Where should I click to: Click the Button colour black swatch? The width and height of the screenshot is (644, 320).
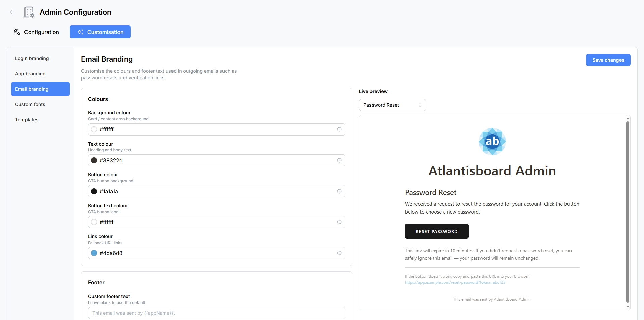click(94, 191)
